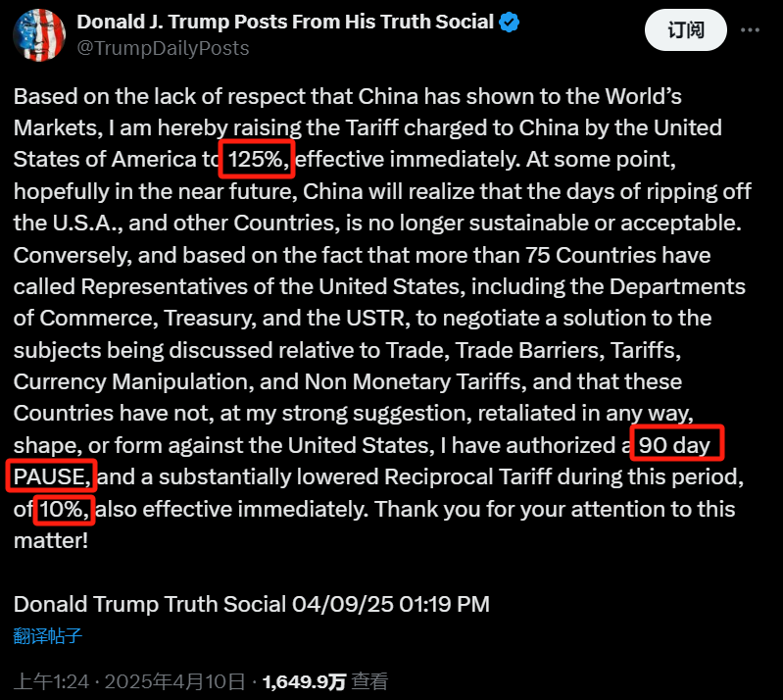
Task: Click the @TrumpDailyPosts handle
Action: coord(163,47)
